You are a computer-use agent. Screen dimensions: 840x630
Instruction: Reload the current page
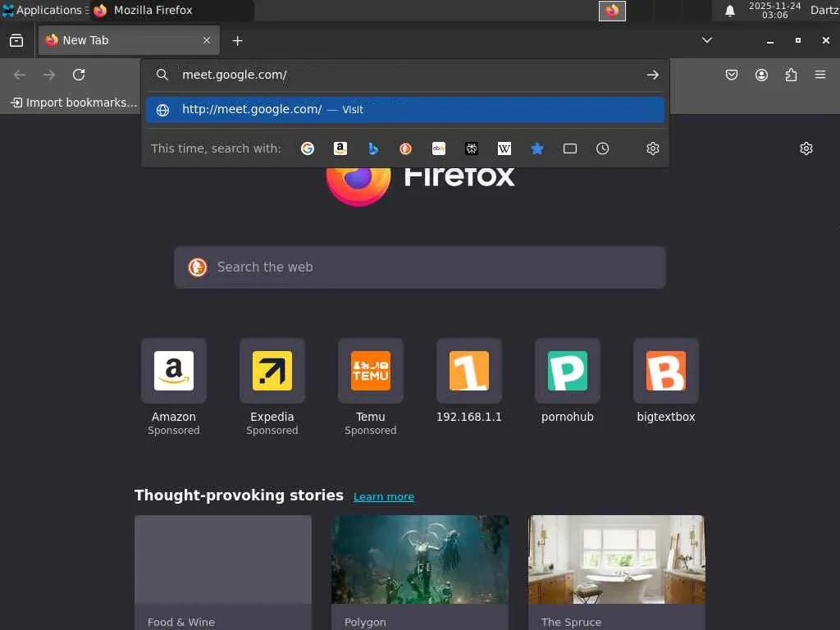[79, 75]
